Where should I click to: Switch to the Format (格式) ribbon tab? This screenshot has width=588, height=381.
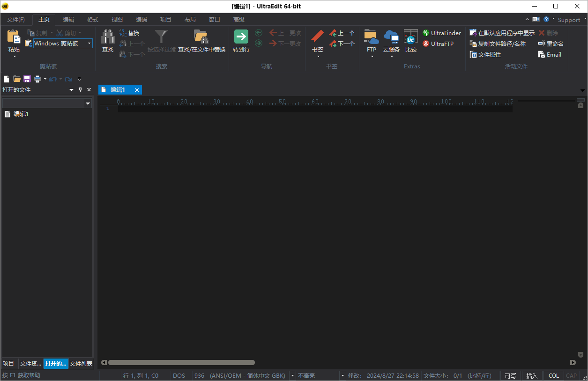click(93, 20)
